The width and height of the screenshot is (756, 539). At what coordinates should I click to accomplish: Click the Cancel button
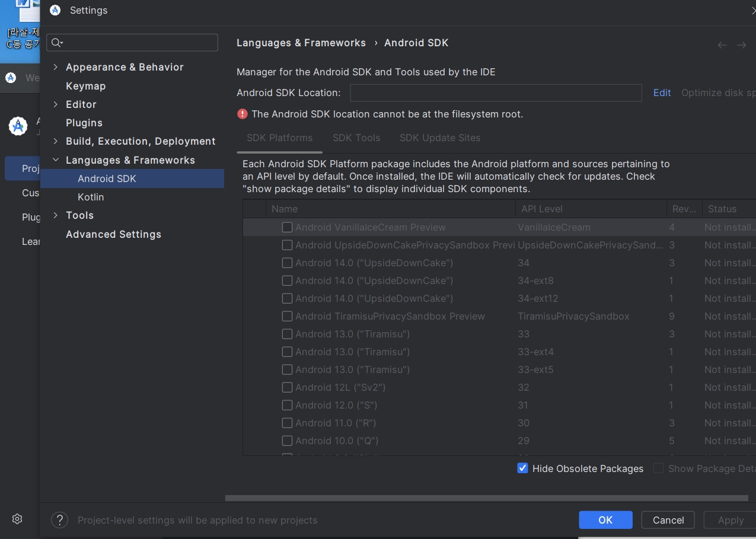click(668, 520)
